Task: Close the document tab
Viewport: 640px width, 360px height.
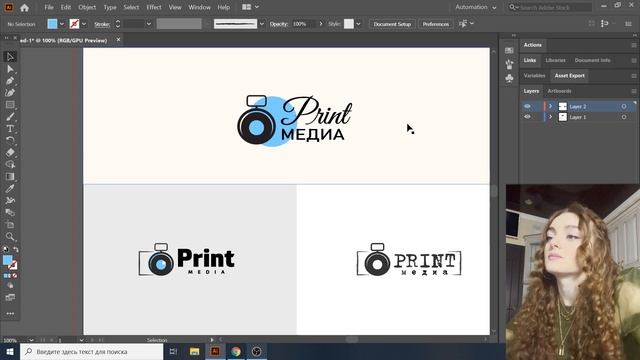Action: coord(118,40)
